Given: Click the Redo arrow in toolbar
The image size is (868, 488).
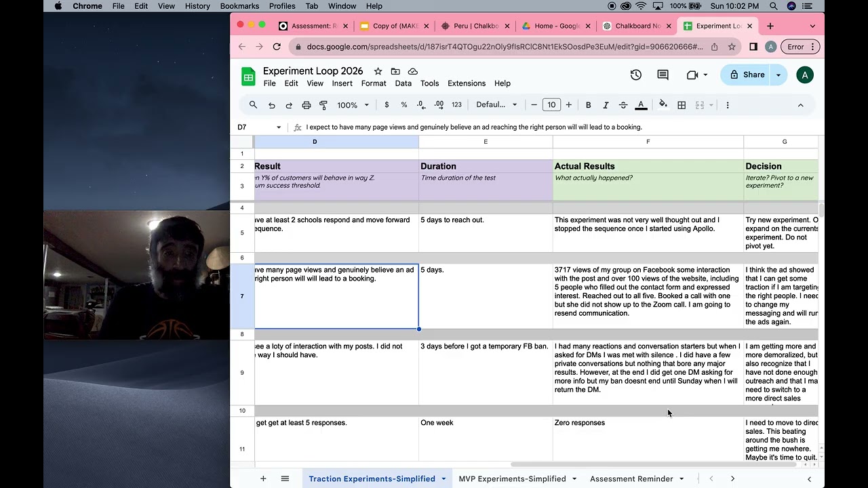Looking at the screenshot, I should (x=289, y=105).
